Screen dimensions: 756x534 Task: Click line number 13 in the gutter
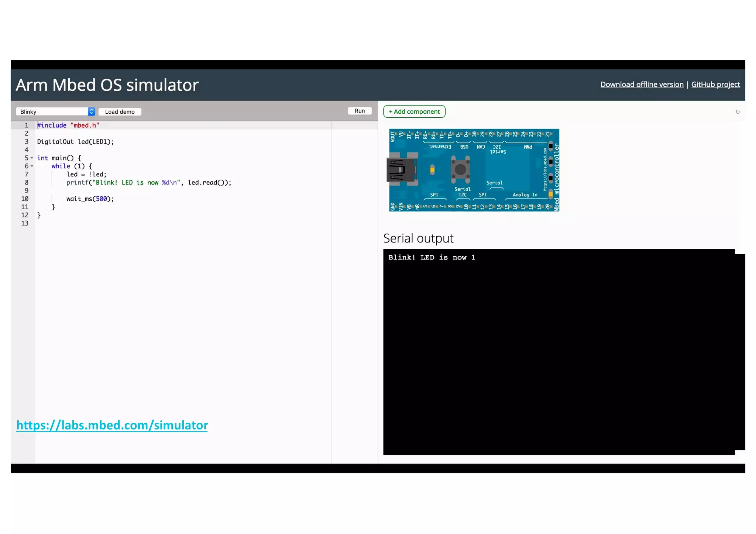tap(25, 223)
